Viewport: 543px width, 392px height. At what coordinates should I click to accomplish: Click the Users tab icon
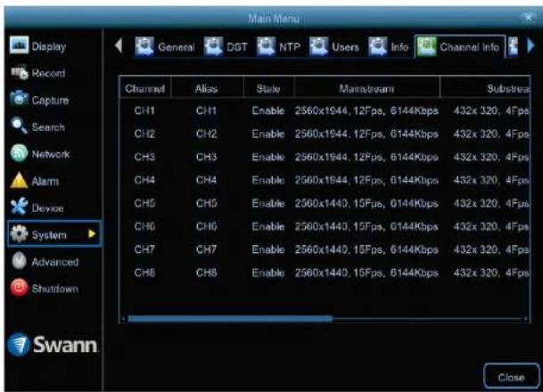click(x=318, y=46)
